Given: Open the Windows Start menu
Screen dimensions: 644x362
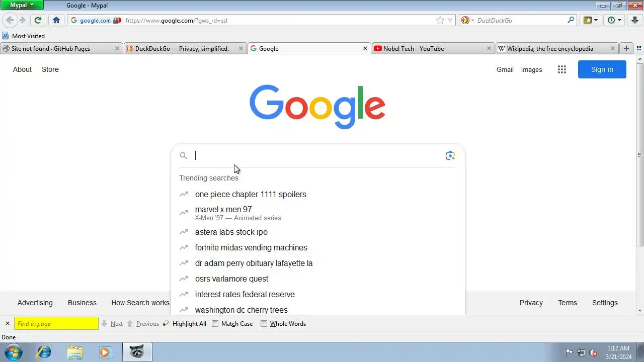Looking at the screenshot, I should pyautogui.click(x=13, y=352).
